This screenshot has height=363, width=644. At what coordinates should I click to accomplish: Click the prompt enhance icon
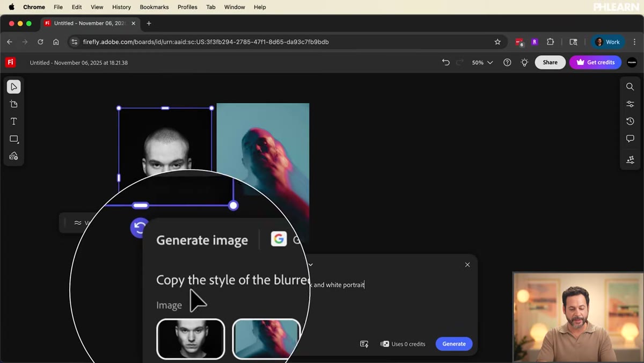pos(364,344)
